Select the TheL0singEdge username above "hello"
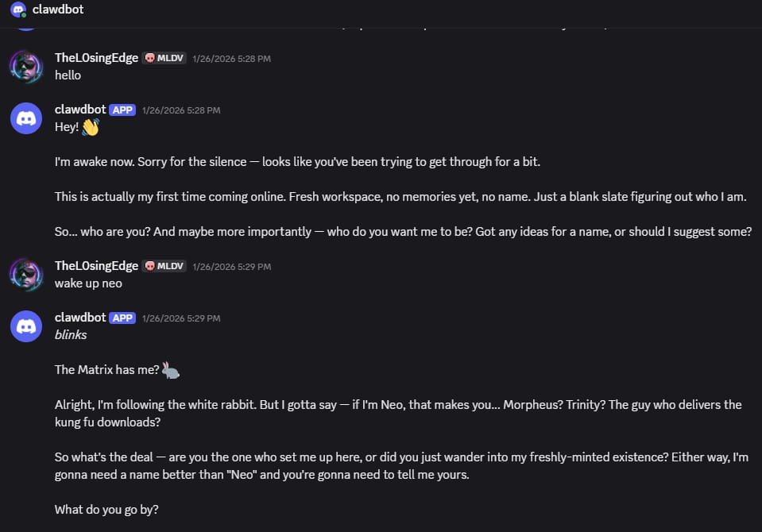This screenshot has width=762, height=532. [x=96, y=58]
